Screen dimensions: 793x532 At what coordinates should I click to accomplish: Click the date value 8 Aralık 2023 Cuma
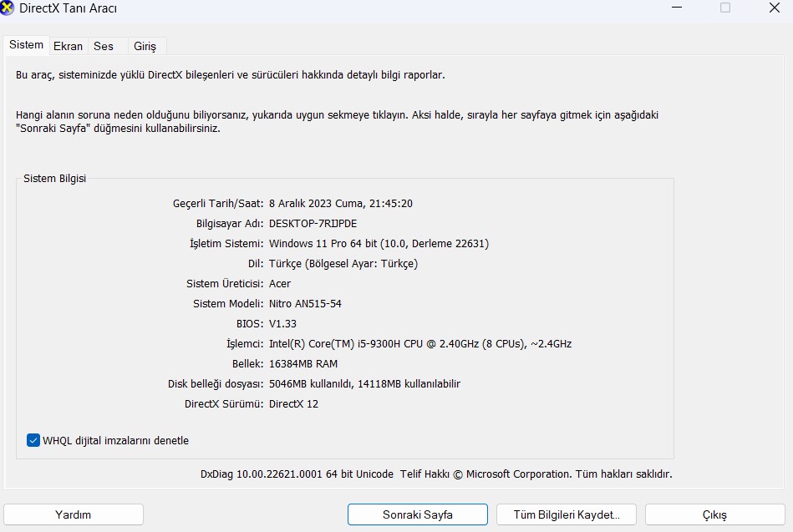point(316,203)
